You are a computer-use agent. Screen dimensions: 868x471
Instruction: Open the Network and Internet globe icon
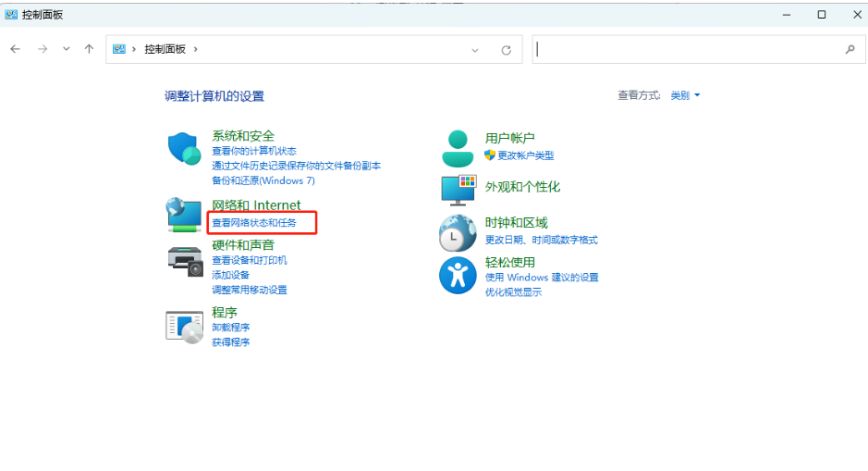pyautogui.click(x=184, y=215)
